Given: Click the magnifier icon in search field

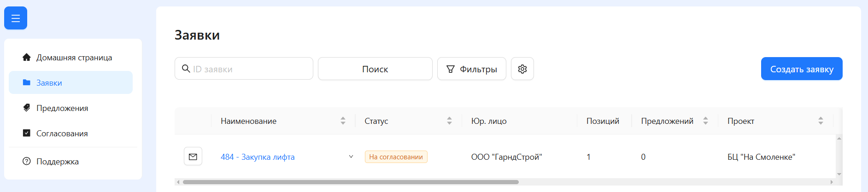Looking at the screenshot, I should pos(186,69).
